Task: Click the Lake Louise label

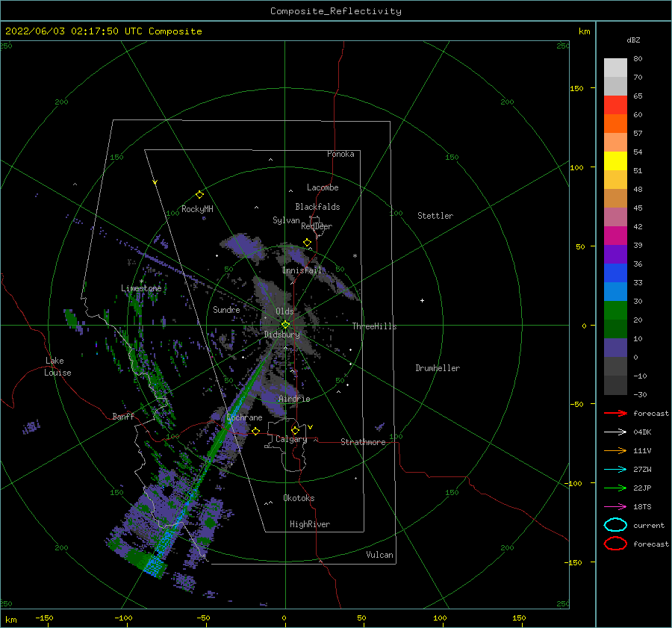Action: click(57, 367)
